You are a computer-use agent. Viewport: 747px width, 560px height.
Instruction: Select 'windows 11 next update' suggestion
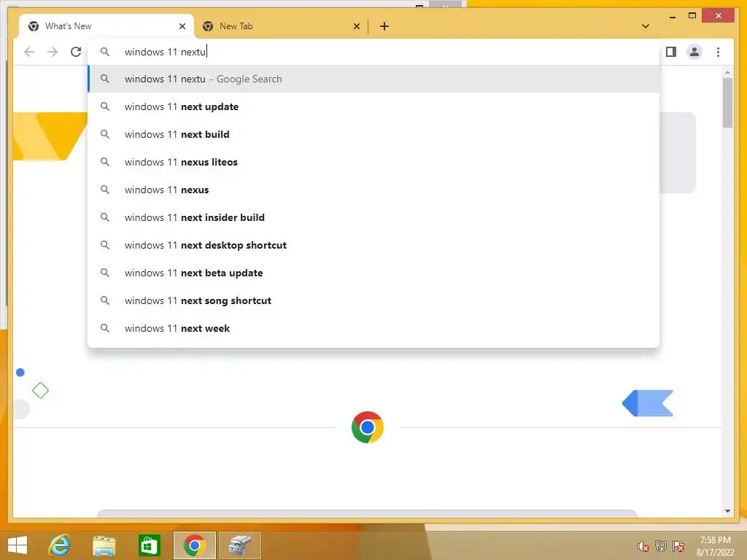click(373, 106)
